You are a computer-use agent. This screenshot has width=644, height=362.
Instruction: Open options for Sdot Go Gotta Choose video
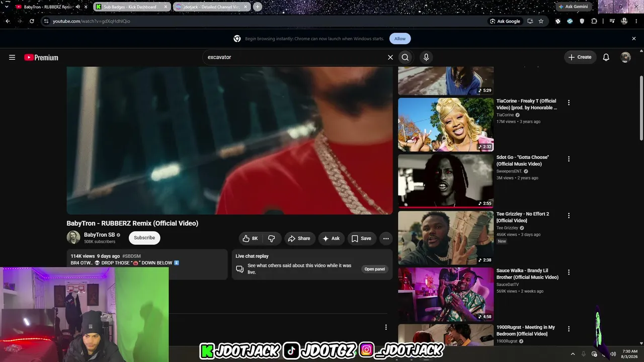(569, 159)
